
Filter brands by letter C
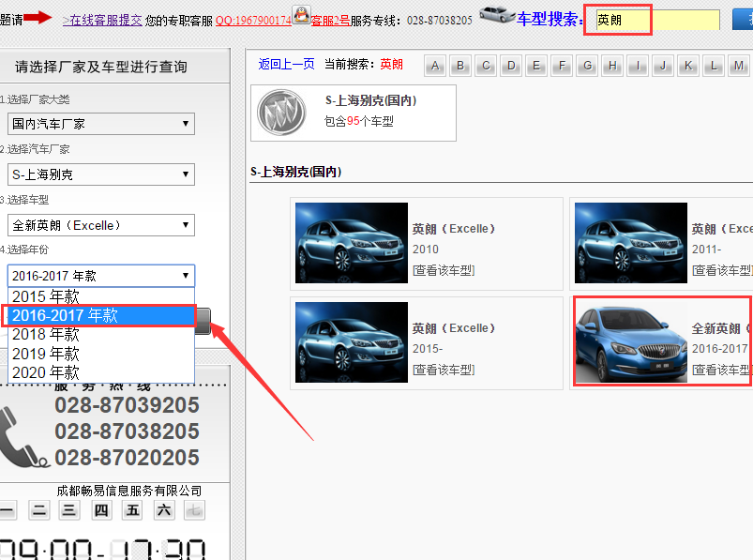tap(486, 66)
